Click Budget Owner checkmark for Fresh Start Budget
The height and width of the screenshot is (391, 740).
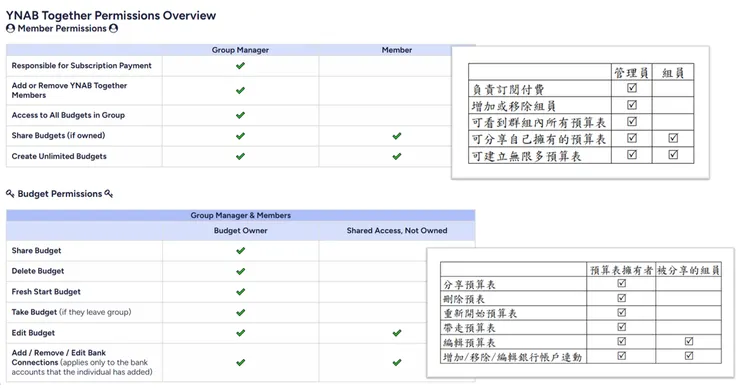240,292
